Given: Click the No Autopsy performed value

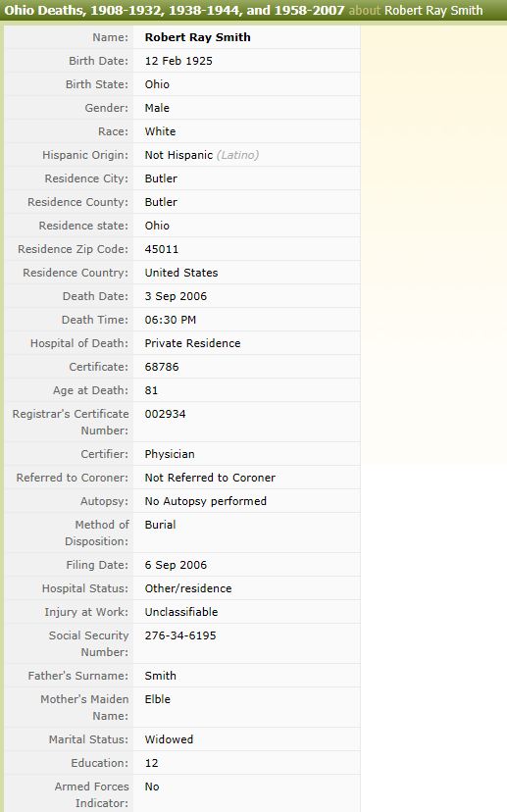Looking at the screenshot, I should (x=206, y=501).
